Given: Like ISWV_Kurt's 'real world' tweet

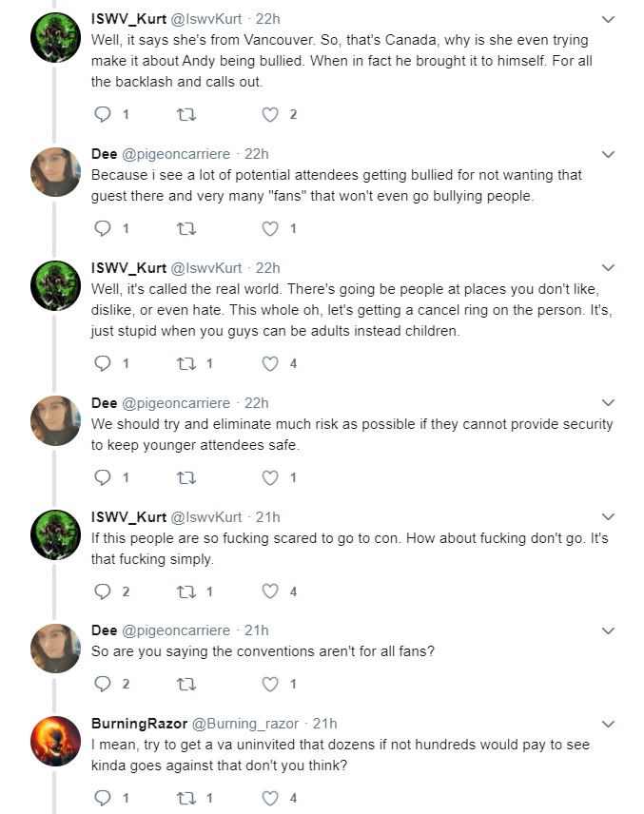Looking at the screenshot, I should coord(269,363).
